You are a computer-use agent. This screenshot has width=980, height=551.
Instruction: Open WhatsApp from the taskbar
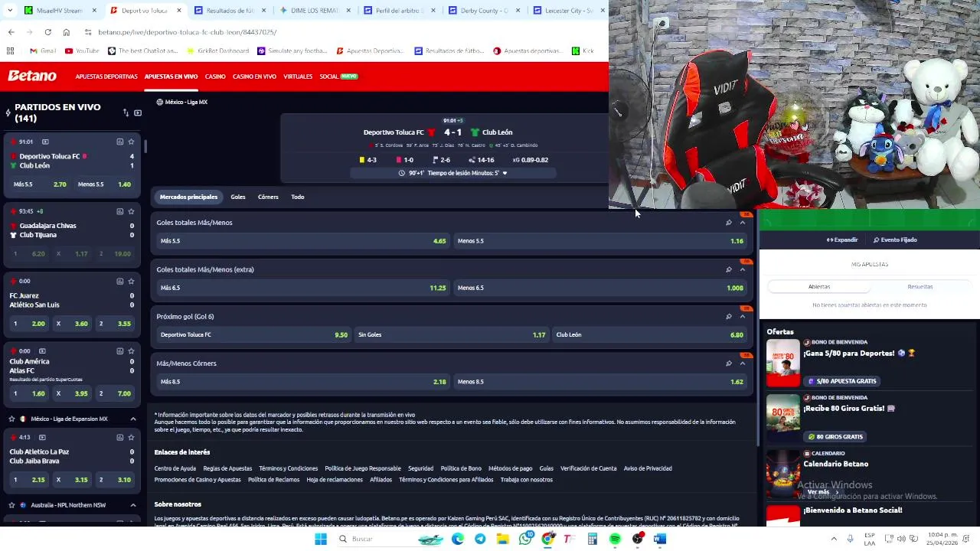[x=525, y=539]
